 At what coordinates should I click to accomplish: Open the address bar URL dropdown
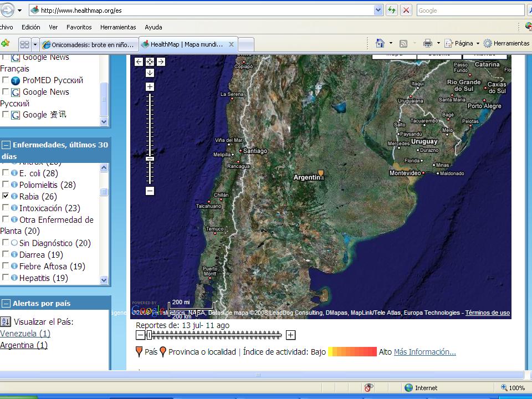[x=378, y=11]
